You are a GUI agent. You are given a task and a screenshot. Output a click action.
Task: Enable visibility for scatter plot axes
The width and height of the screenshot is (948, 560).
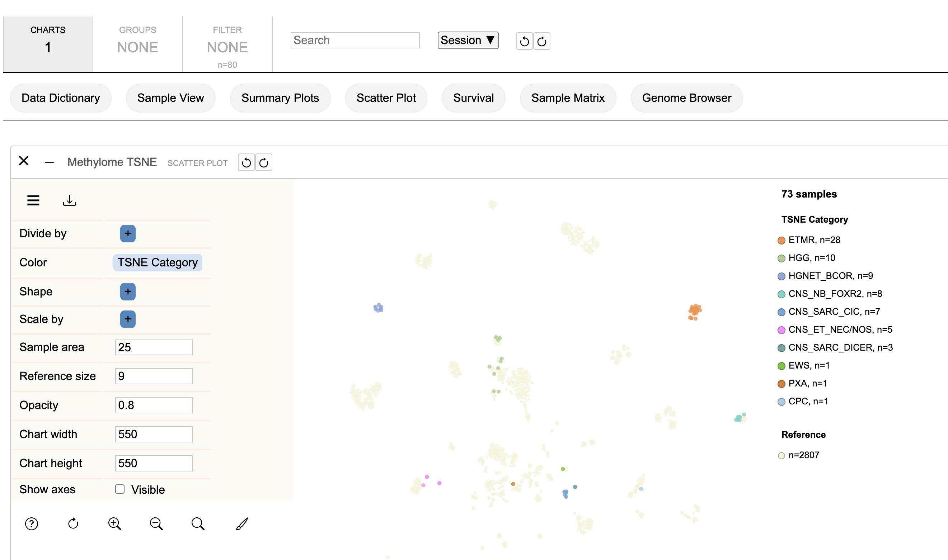pyautogui.click(x=120, y=489)
